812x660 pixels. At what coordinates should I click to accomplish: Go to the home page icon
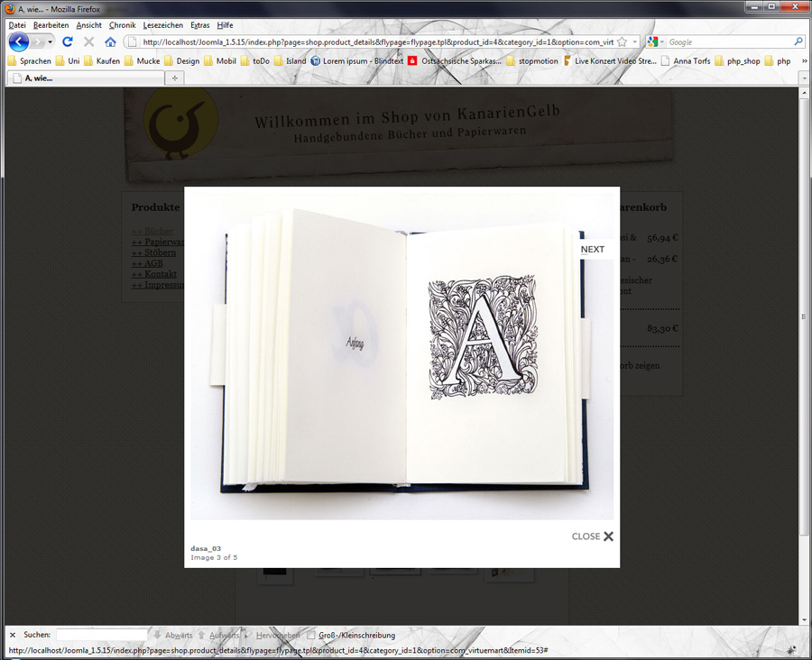110,41
